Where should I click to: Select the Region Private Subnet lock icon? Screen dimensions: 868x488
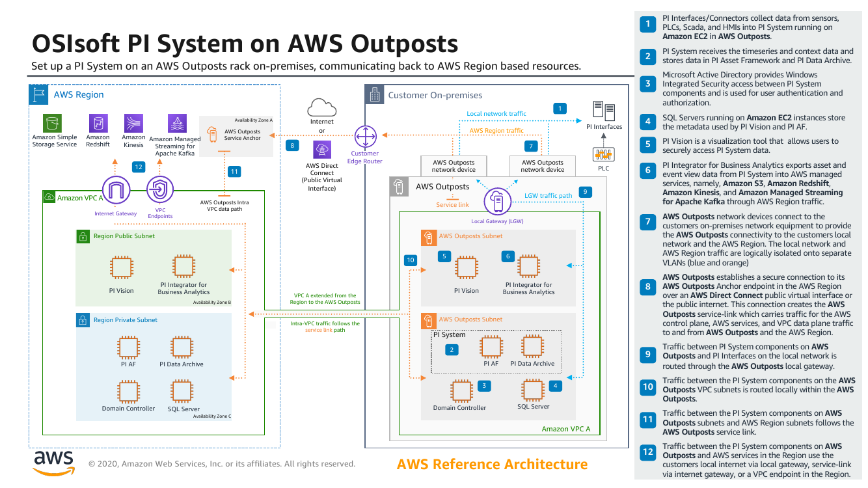[x=83, y=320]
